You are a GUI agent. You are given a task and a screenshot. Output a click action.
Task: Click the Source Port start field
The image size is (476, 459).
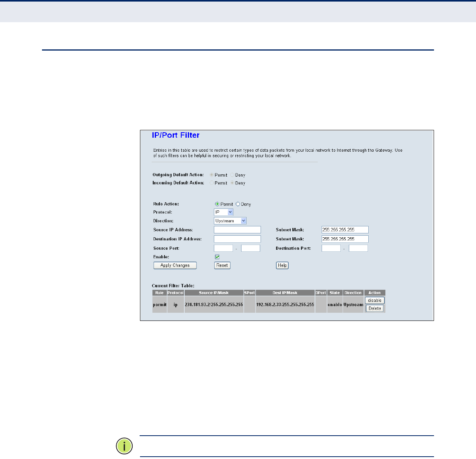(x=223, y=248)
